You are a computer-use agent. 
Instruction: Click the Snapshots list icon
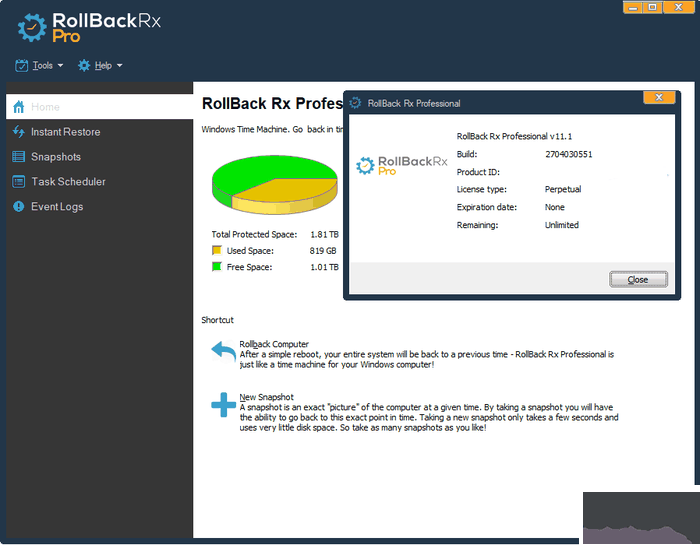point(18,157)
